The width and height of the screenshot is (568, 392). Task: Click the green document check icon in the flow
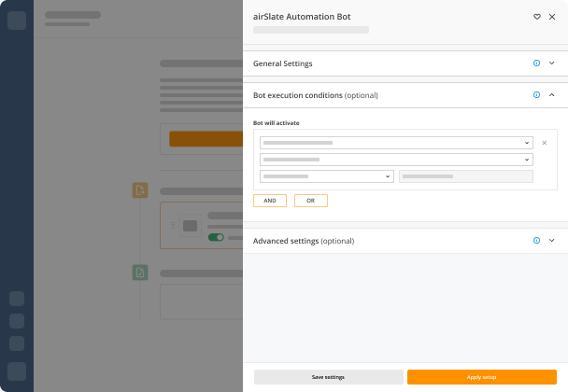click(x=140, y=273)
